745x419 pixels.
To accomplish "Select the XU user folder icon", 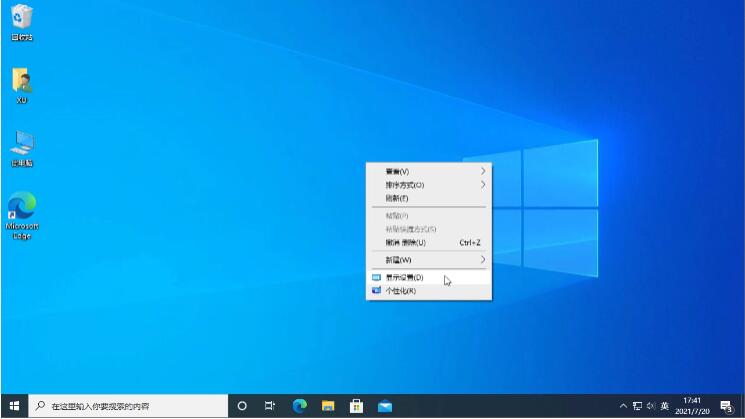I will point(21,82).
